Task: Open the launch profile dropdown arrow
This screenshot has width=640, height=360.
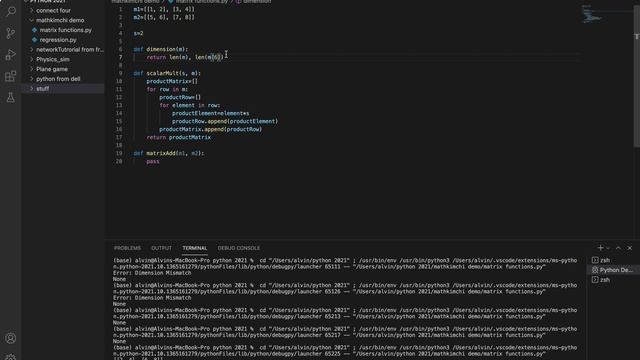Action: [608, 248]
